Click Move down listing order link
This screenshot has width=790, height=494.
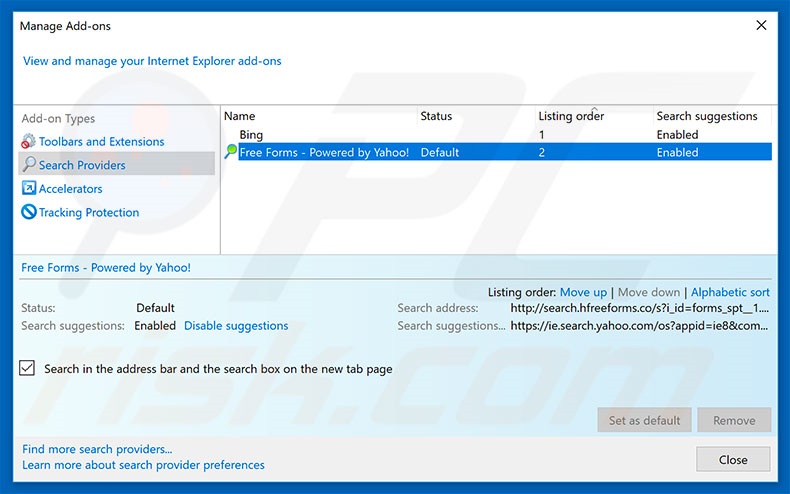pos(648,292)
